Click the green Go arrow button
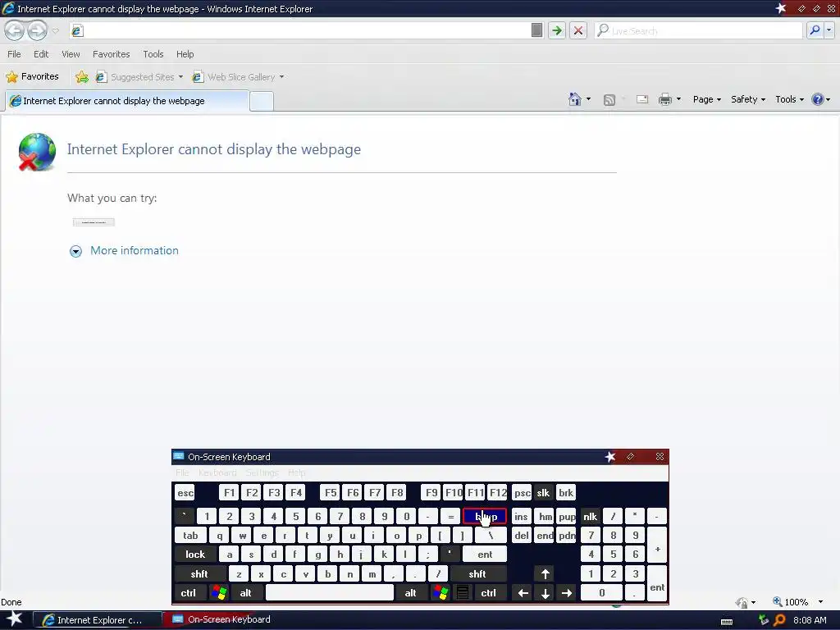Image resolution: width=840 pixels, height=630 pixels. (557, 30)
